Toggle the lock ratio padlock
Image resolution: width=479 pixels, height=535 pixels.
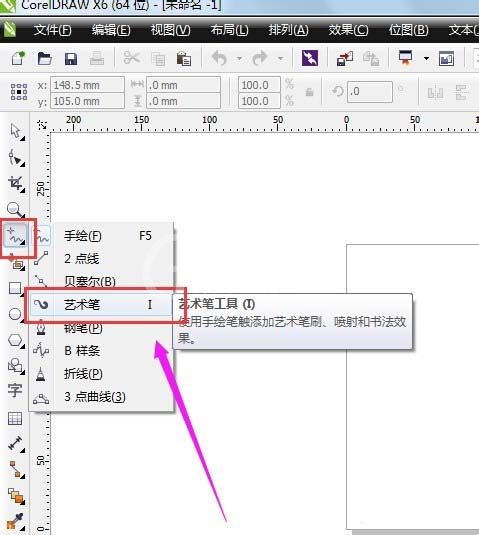click(309, 92)
